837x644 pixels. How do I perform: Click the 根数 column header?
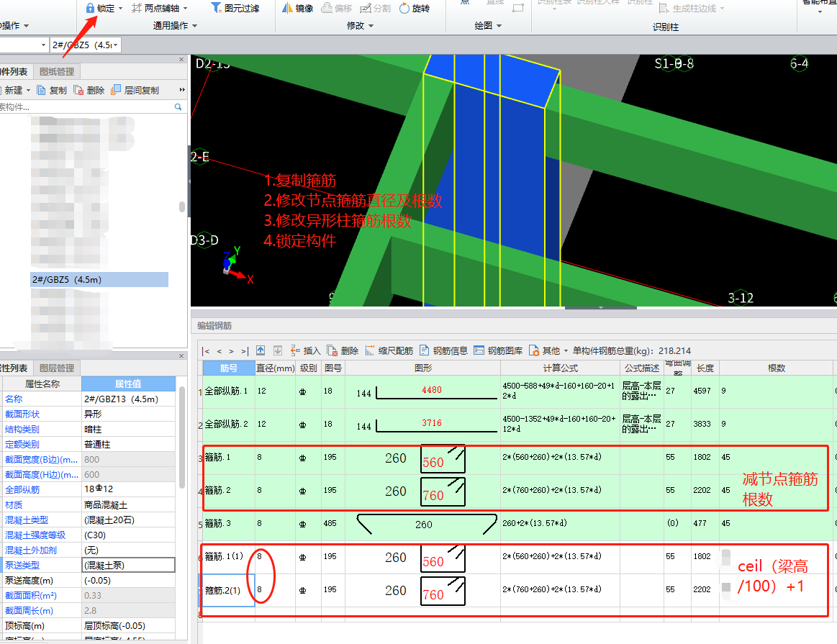(x=776, y=368)
